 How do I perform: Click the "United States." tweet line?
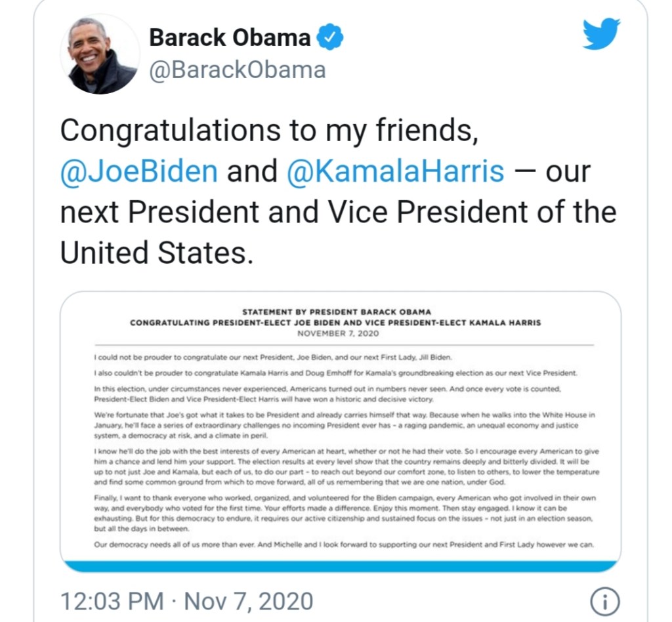[x=156, y=253]
